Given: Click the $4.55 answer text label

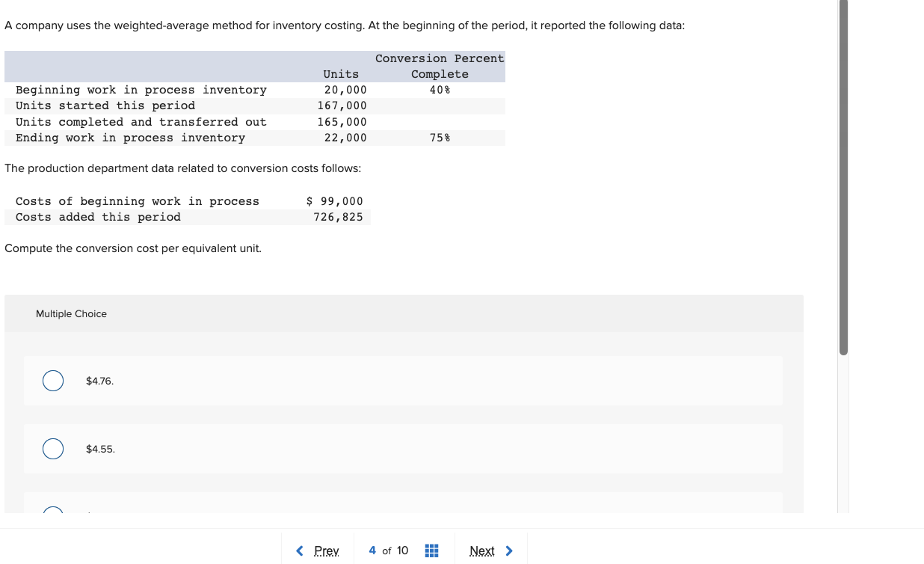Looking at the screenshot, I should click(99, 449).
